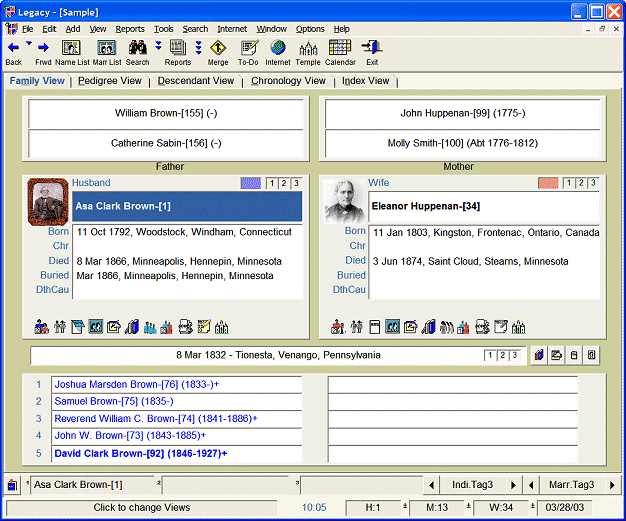
Task: Expand the Reports dropdown arrow
Action: pyautogui.click(x=198, y=46)
